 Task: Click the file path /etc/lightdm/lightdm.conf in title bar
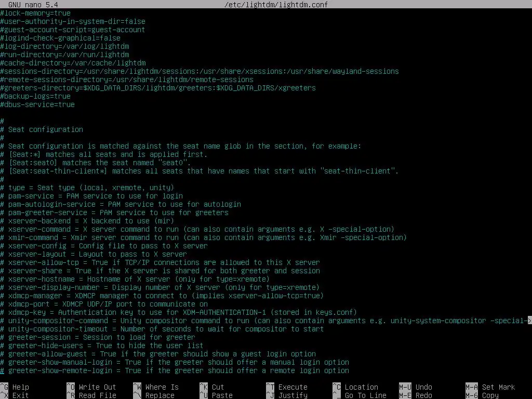(x=276, y=5)
